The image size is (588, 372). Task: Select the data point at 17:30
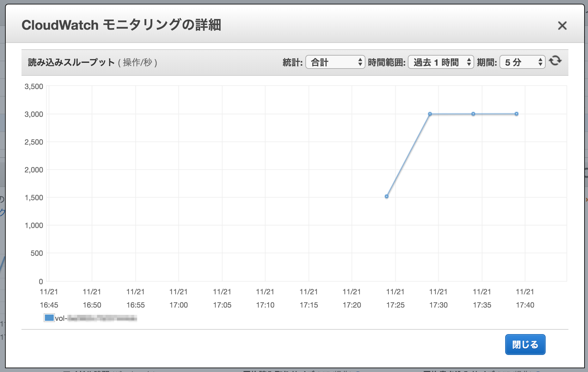tap(430, 114)
